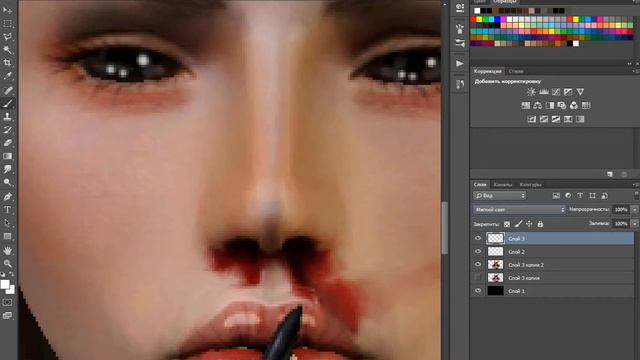
Task: Select the Healing Brush tool
Action: 7,90
